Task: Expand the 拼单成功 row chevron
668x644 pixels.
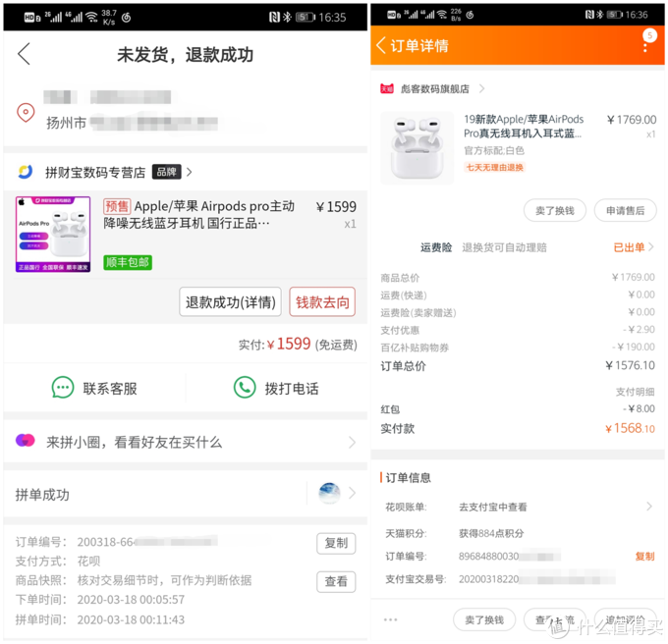Action: [352, 494]
